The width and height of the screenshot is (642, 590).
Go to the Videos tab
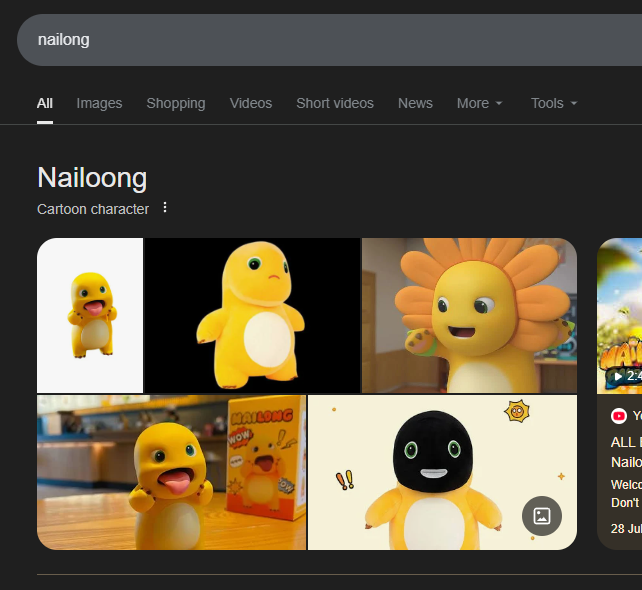(x=251, y=103)
